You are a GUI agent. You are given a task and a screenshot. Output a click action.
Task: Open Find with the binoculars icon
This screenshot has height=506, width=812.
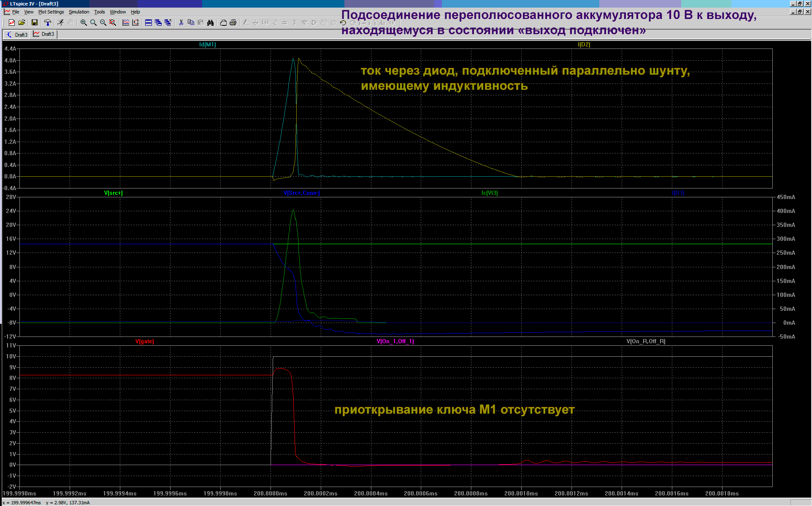tap(210, 22)
